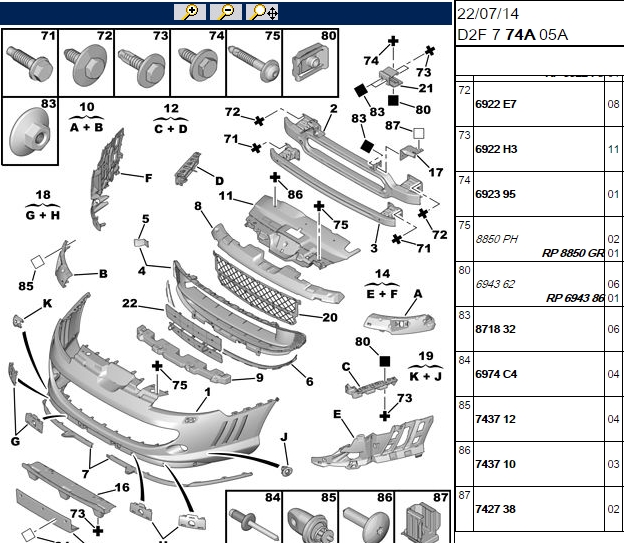Click part letter F bracket label

pyautogui.click(x=148, y=178)
